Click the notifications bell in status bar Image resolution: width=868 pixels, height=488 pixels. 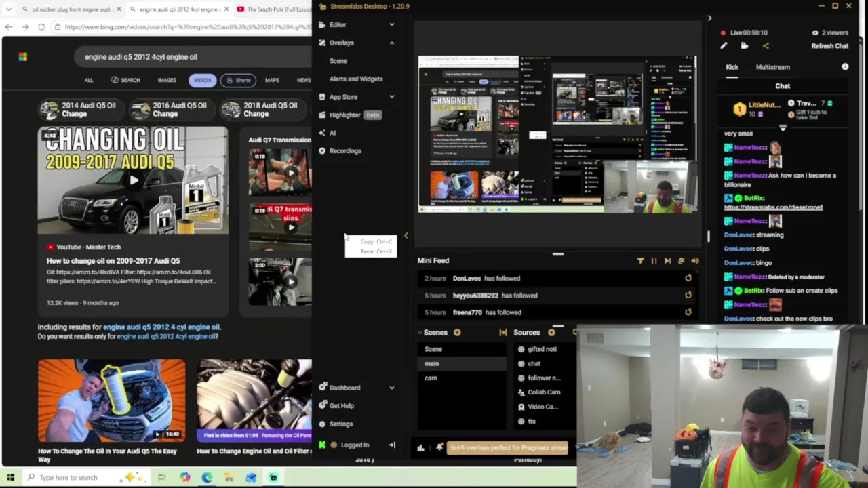coord(439,447)
